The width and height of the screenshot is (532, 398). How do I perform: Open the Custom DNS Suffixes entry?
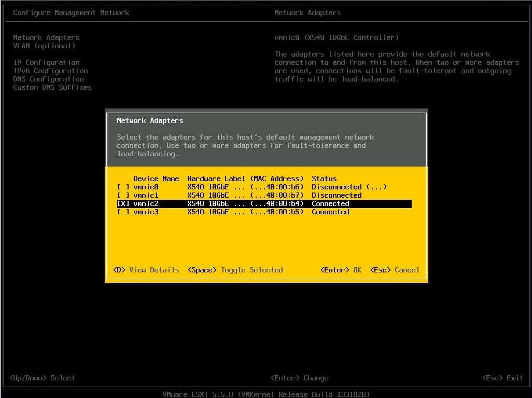(x=52, y=87)
